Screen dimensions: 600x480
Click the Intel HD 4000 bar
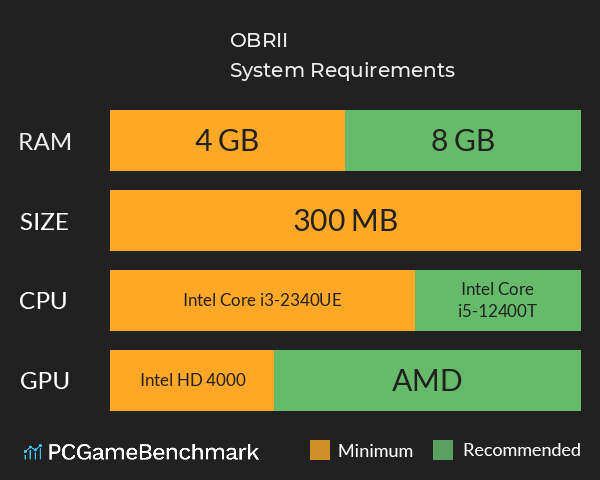coord(192,380)
